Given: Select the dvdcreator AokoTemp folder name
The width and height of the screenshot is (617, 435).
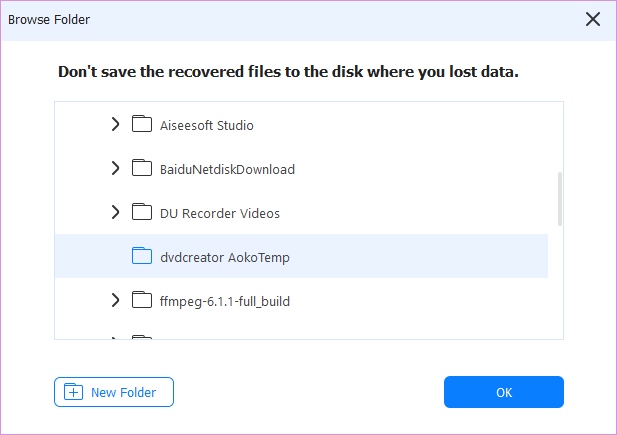Looking at the screenshot, I should pyautogui.click(x=225, y=258).
